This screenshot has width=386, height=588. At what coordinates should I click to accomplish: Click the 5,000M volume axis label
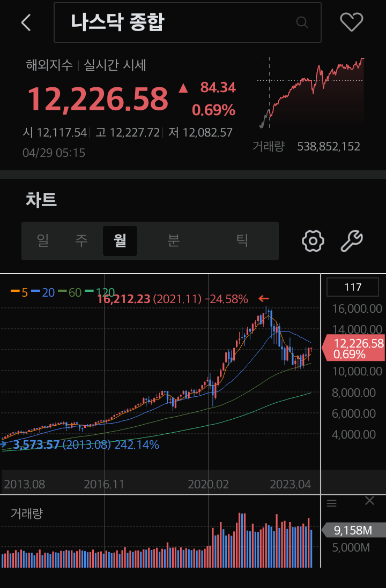point(351,547)
